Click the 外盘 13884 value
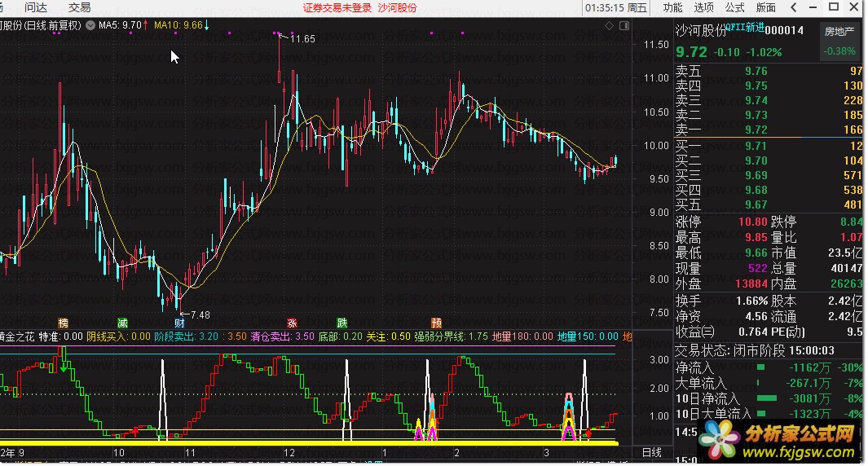The image size is (868, 466). 751,284
